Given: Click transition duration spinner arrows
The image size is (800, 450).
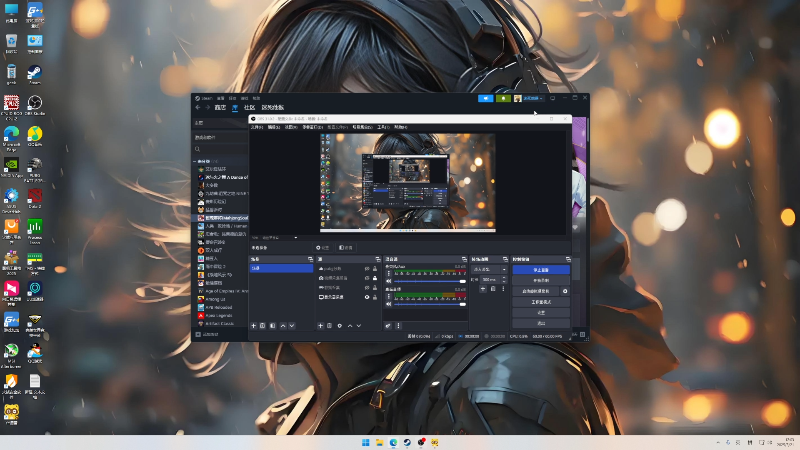Looking at the screenshot, I should 504,280.
